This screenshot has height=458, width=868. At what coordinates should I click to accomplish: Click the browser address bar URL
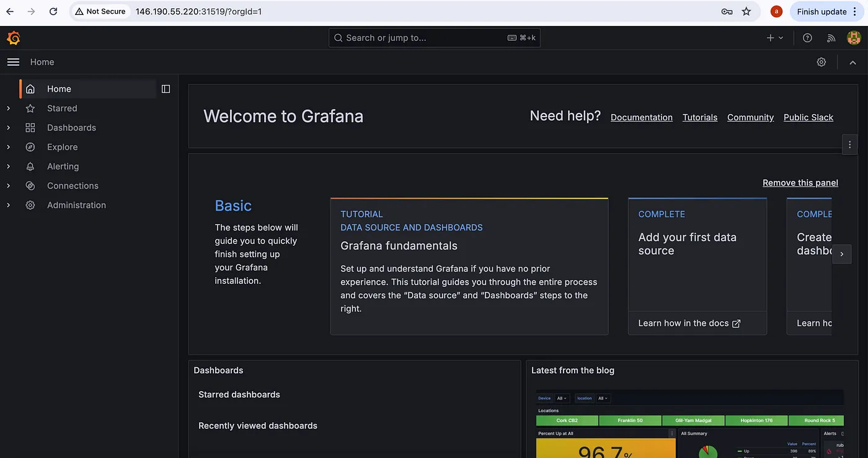coord(198,11)
